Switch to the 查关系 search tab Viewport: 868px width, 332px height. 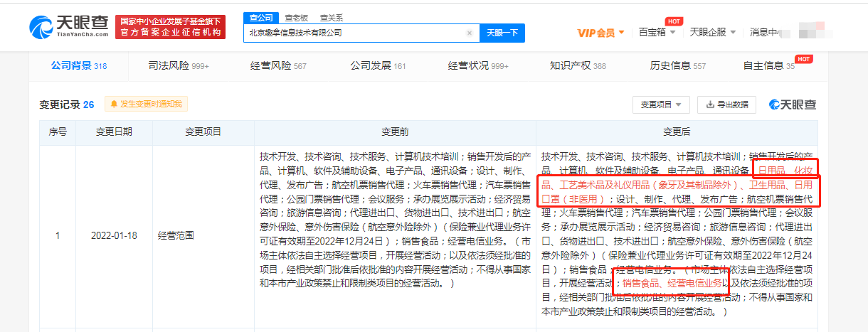(331, 17)
